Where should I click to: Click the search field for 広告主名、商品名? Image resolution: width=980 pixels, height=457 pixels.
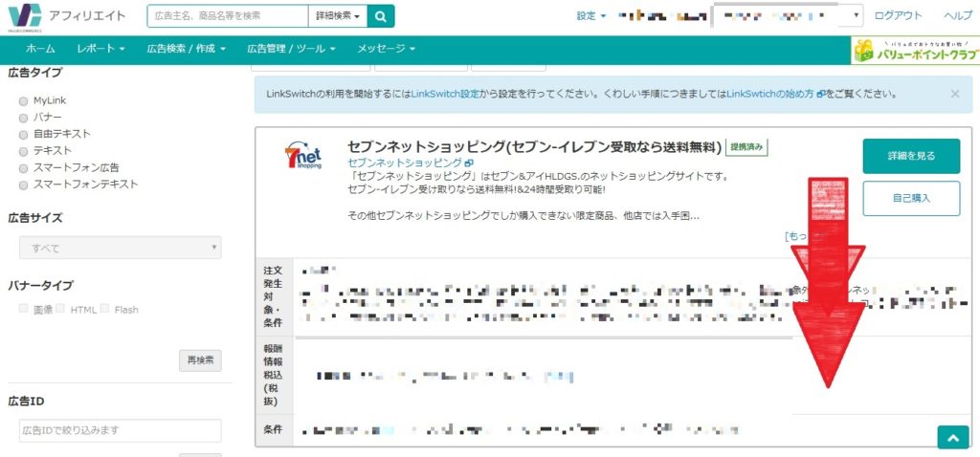click(x=228, y=16)
